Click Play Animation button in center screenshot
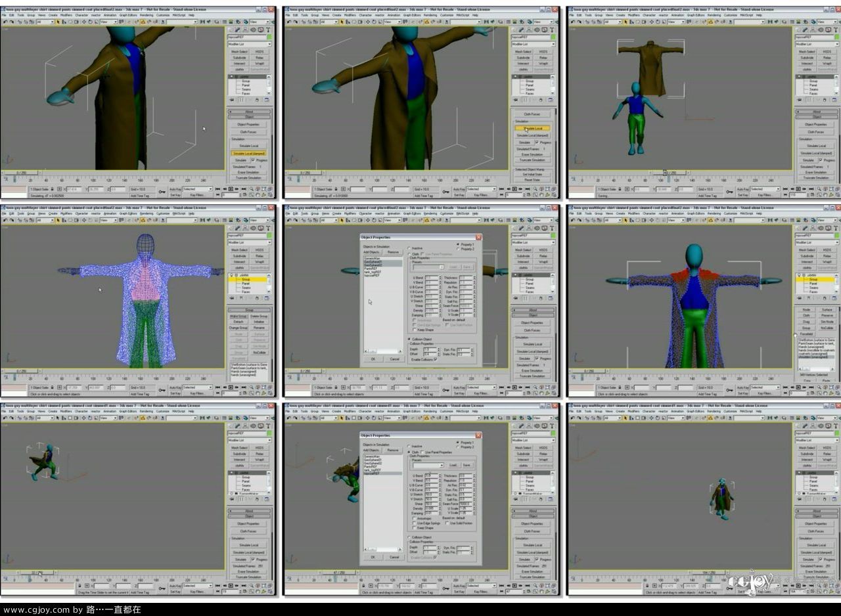This screenshot has height=616, width=841. (x=514, y=387)
